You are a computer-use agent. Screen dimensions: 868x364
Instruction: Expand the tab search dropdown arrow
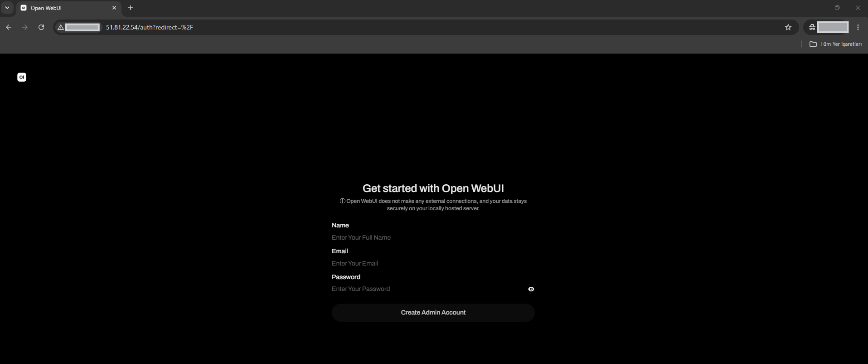(x=7, y=8)
